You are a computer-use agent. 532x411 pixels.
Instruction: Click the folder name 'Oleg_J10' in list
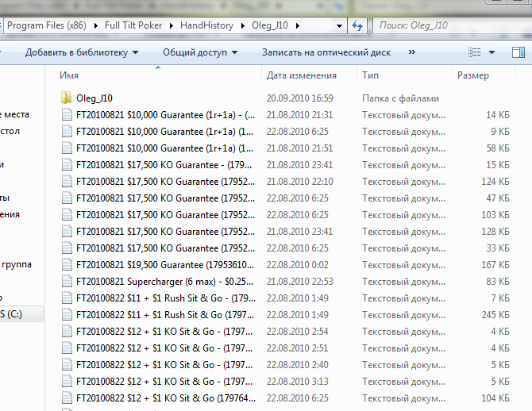[94, 98]
